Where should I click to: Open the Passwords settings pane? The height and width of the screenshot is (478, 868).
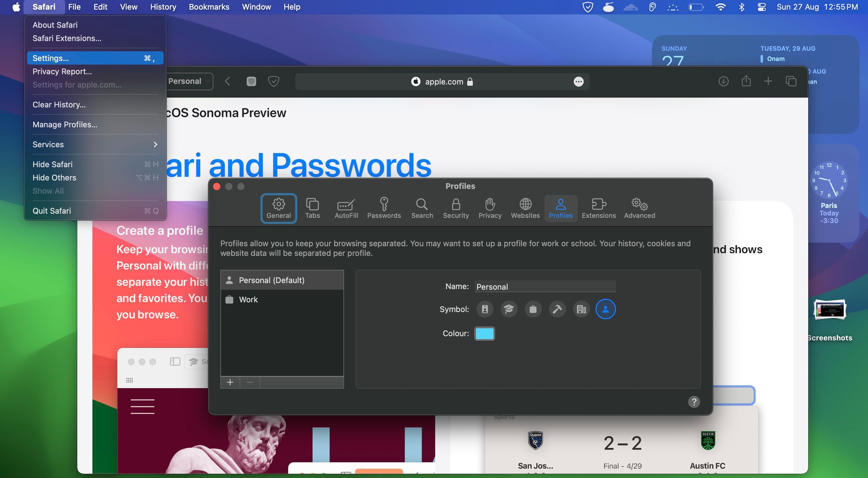click(x=384, y=208)
